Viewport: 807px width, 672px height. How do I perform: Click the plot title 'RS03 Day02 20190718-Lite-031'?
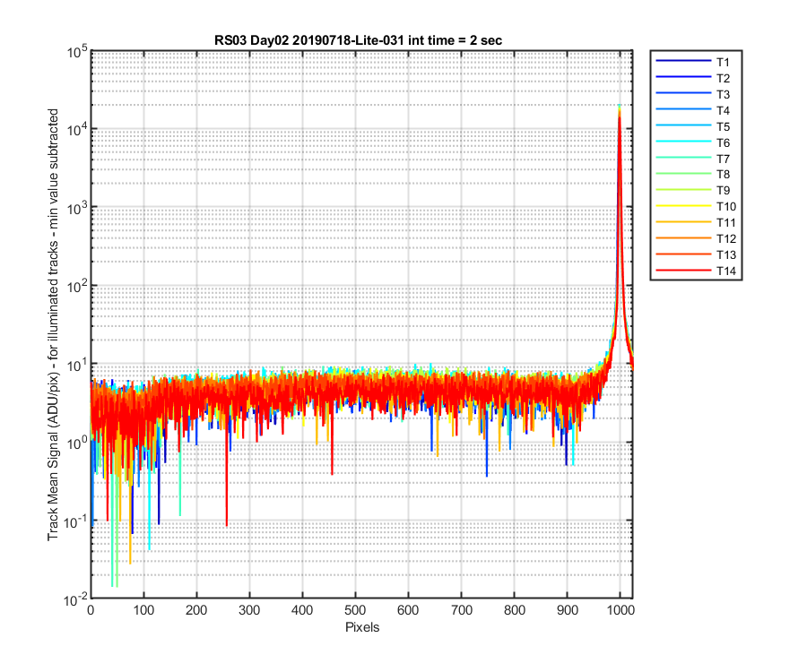pyautogui.click(x=358, y=40)
